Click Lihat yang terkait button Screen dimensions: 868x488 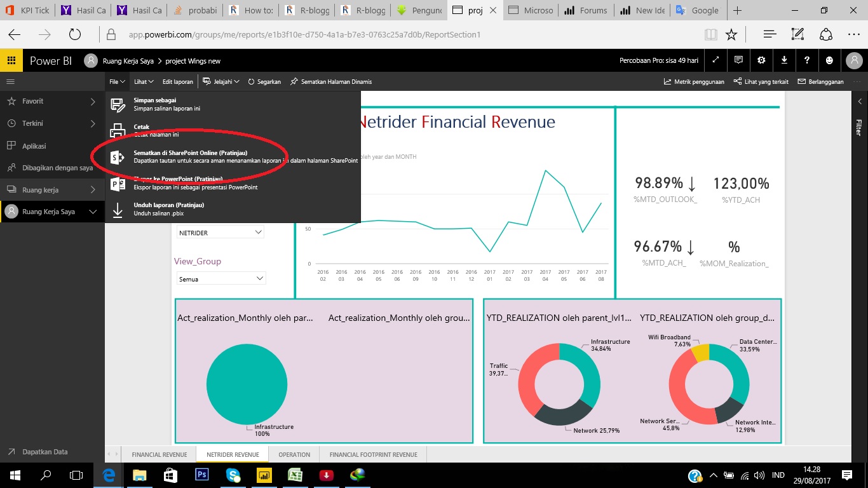tap(761, 81)
